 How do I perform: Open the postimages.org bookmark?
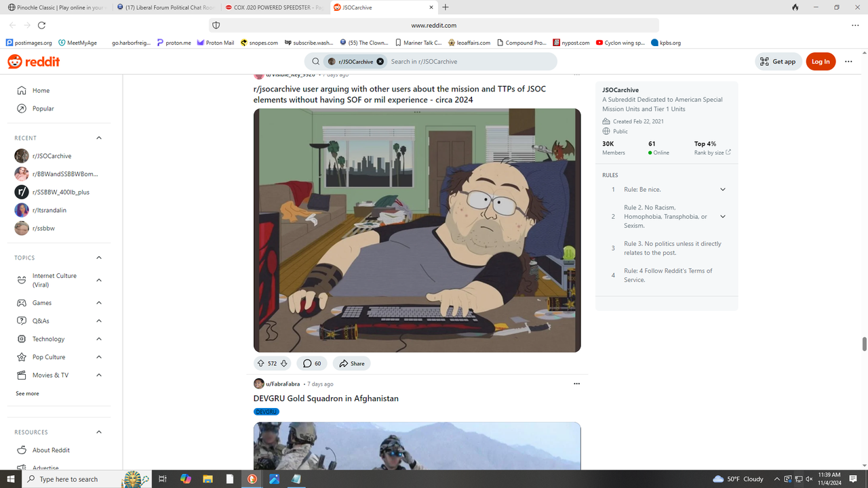(28, 43)
